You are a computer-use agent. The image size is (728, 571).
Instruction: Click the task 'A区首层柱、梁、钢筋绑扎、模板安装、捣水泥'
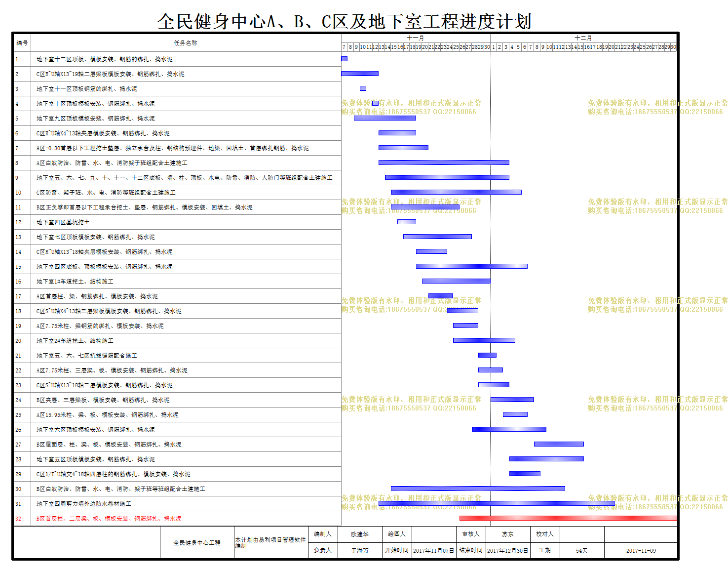pyautogui.click(x=97, y=296)
